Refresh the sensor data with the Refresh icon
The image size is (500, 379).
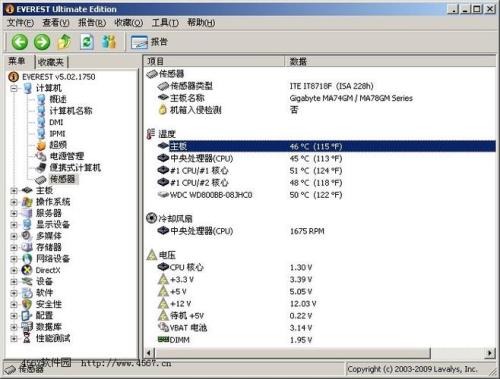(x=87, y=42)
